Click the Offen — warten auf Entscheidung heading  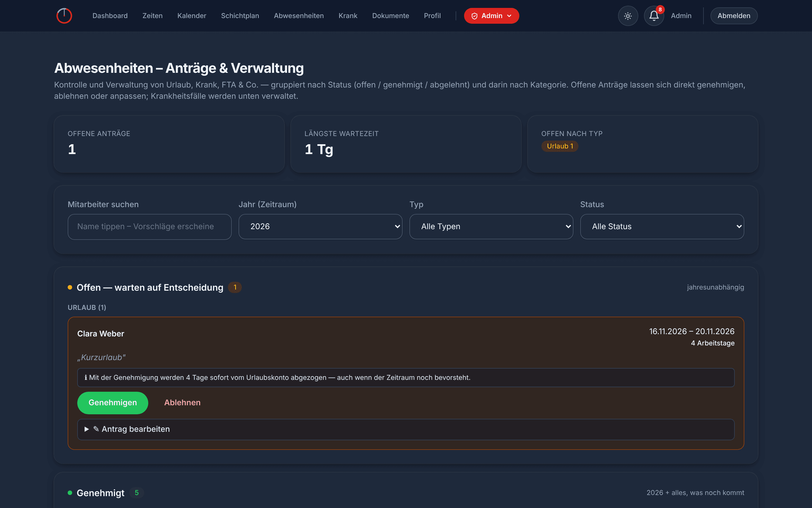tap(150, 288)
